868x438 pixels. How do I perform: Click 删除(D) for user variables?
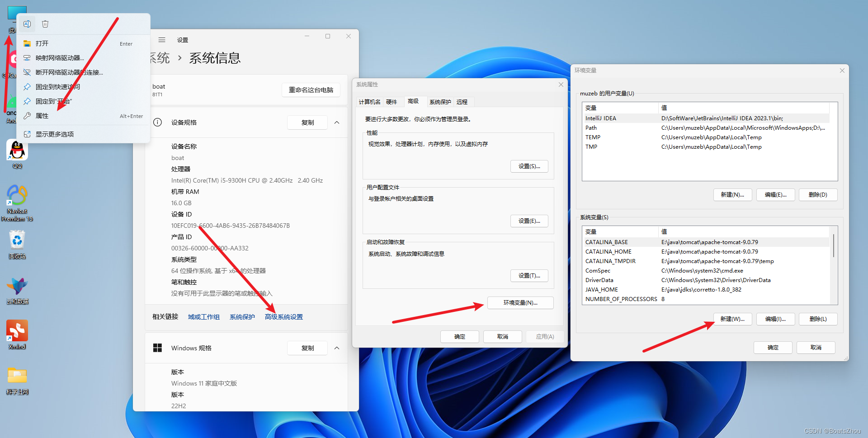(x=818, y=195)
